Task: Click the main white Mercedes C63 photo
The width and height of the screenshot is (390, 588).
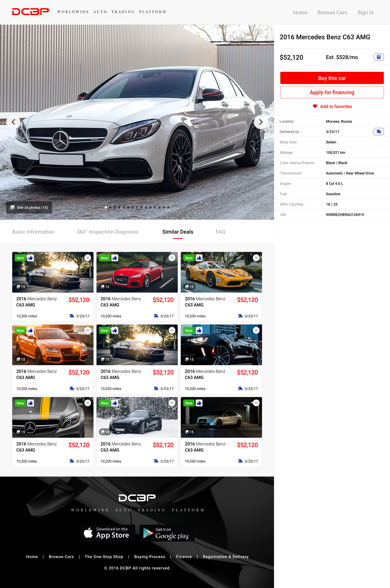Action: click(x=137, y=122)
